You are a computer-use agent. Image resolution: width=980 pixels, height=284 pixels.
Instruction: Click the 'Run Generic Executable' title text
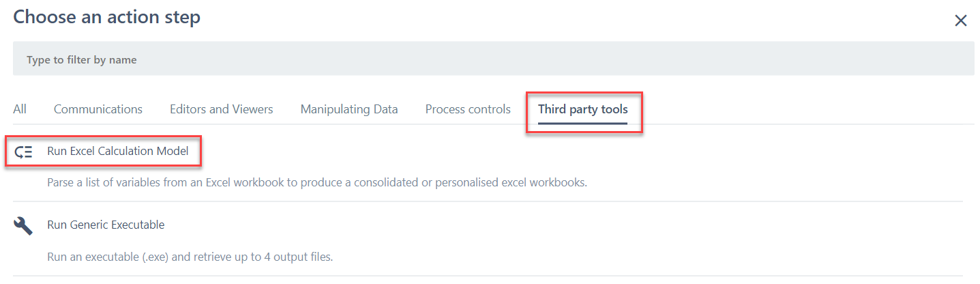click(x=106, y=225)
